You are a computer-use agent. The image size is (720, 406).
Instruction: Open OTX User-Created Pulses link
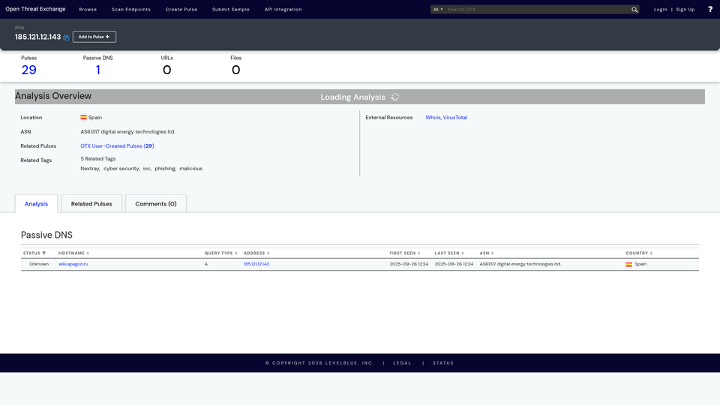[x=116, y=146]
